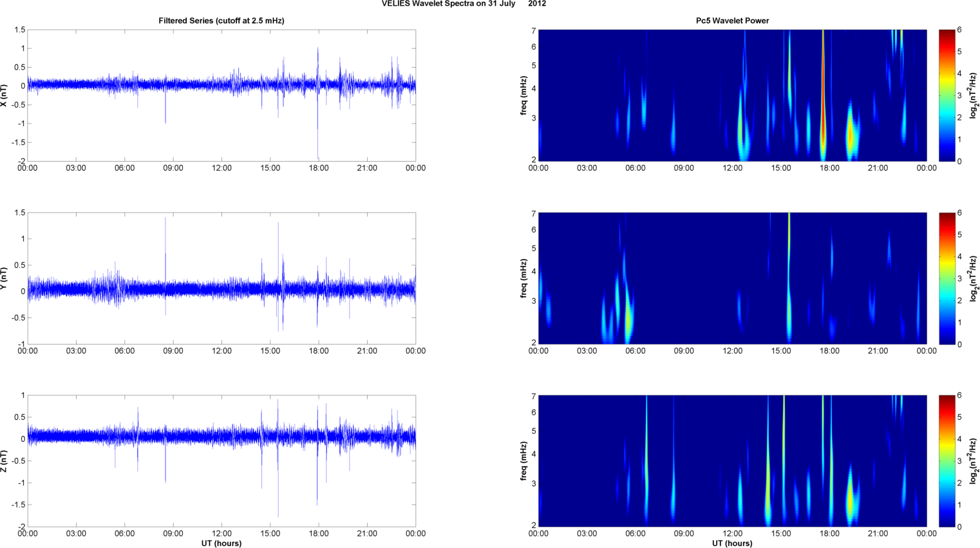The height and width of the screenshot is (548, 980).
Task: Click the '6' value on the top colorbar scale
Action: (x=959, y=30)
